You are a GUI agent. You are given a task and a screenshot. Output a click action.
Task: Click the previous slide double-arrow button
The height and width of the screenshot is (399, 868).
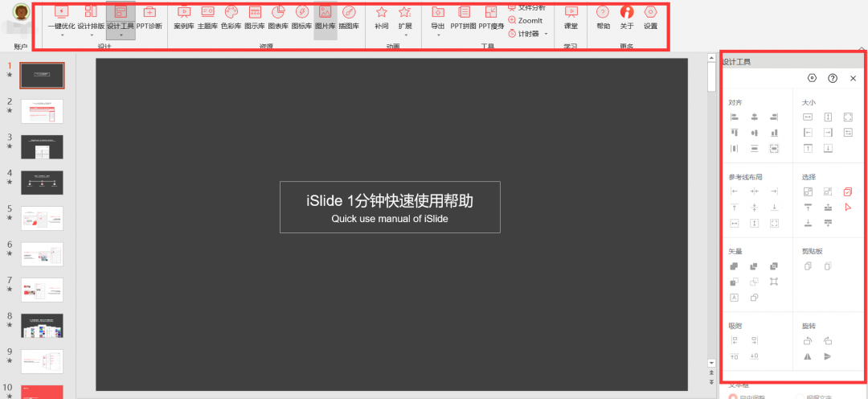tap(712, 373)
